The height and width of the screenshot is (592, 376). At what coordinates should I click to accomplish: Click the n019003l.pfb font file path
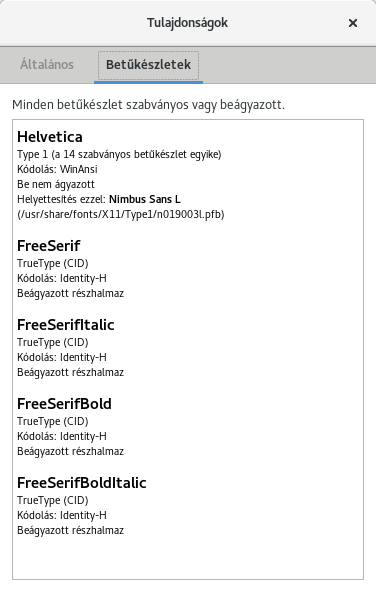click(x=121, y=214)
